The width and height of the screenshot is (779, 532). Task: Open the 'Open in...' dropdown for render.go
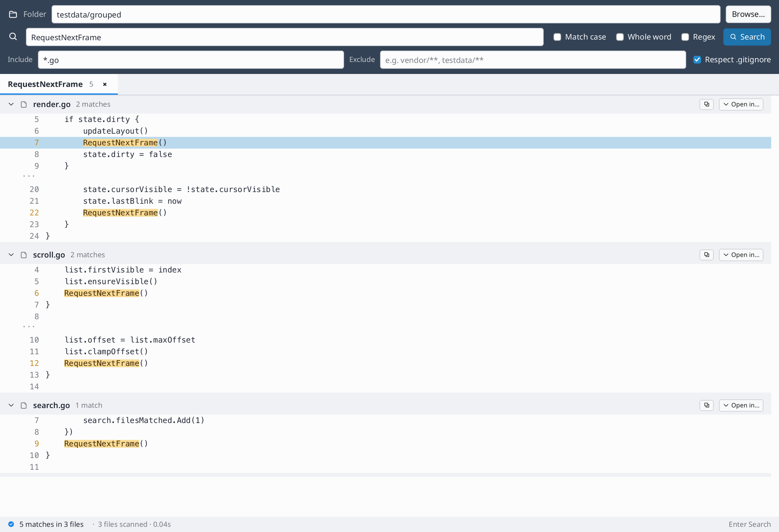pyautogui.click(x=741, y=104)
